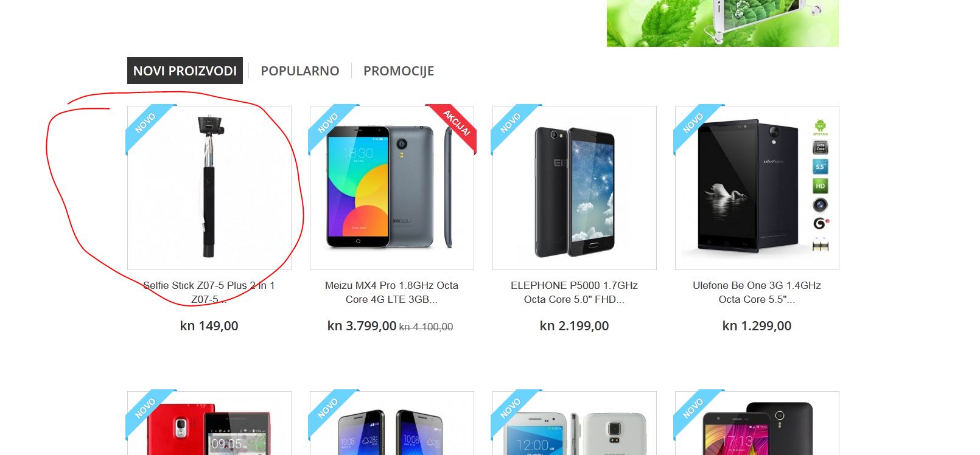Switch to the POPULARNO tab
Viewport: 980px width, 455px height.
[300, 71]
